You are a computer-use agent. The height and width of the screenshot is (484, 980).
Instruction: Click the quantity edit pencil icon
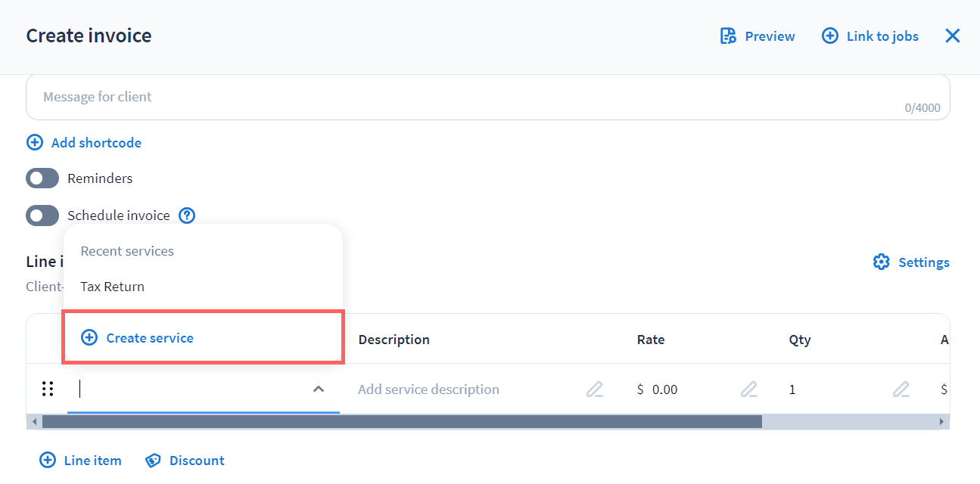point(901,389)
